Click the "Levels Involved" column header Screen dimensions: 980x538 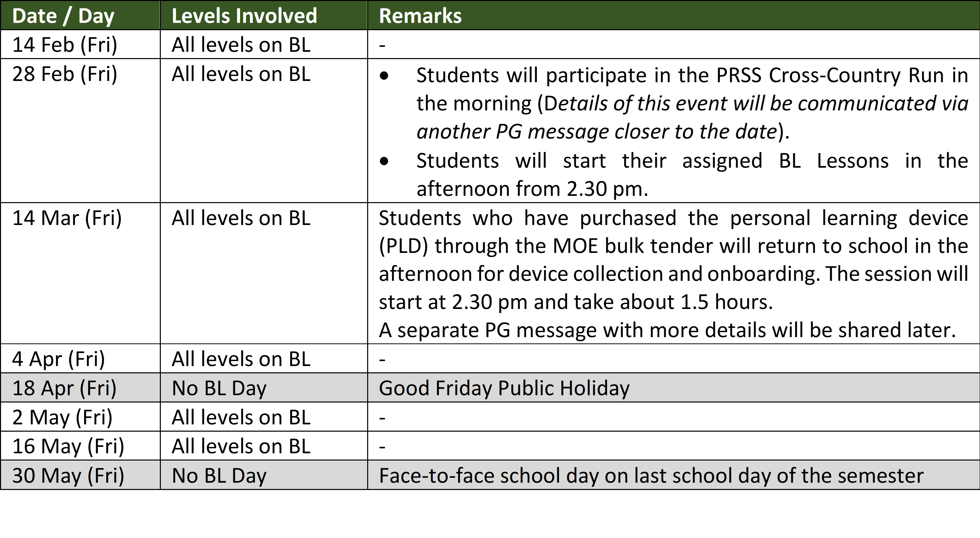click(264, 15)
